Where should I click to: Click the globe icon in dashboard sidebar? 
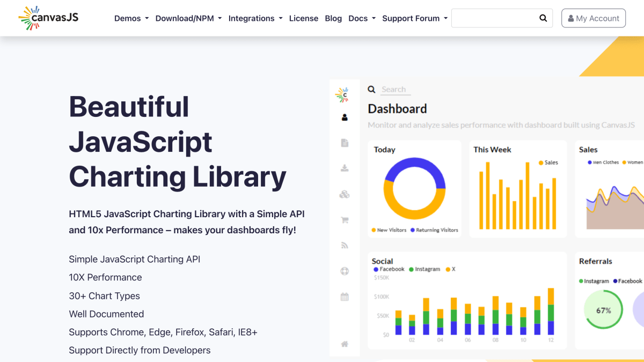(x=345, y=271)
